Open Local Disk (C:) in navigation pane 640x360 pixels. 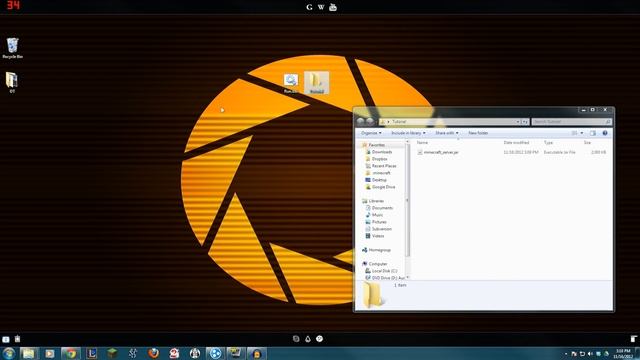(381, 271)
